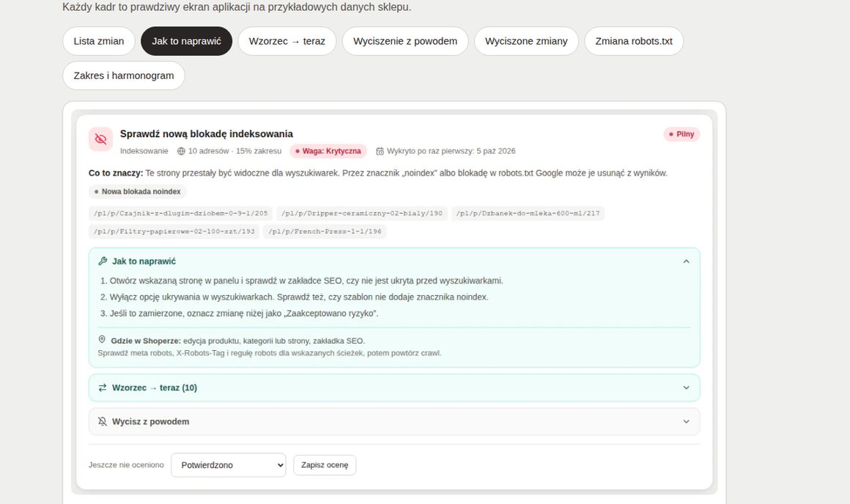
Task: Select Zakres i harmonogram tab
Action: point(124,75)
